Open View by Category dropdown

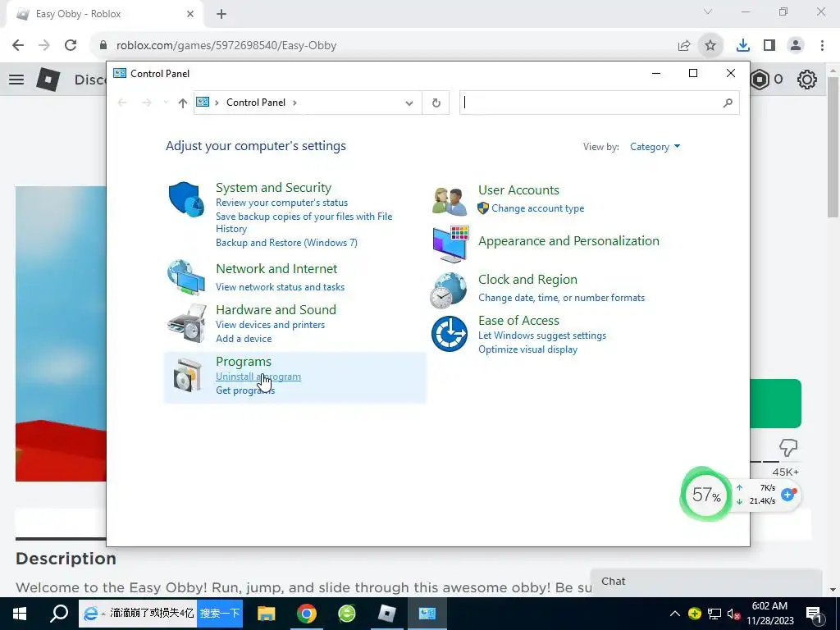coord(655,147)
